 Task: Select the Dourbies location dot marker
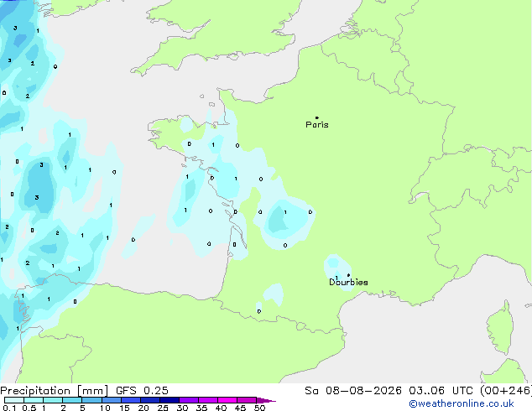(x=348, y=275)
